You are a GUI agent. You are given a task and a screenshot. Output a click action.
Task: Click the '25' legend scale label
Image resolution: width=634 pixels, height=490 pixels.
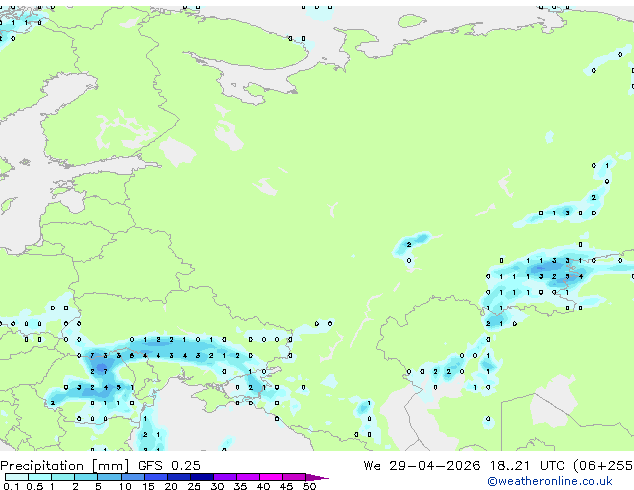[194, 486]
